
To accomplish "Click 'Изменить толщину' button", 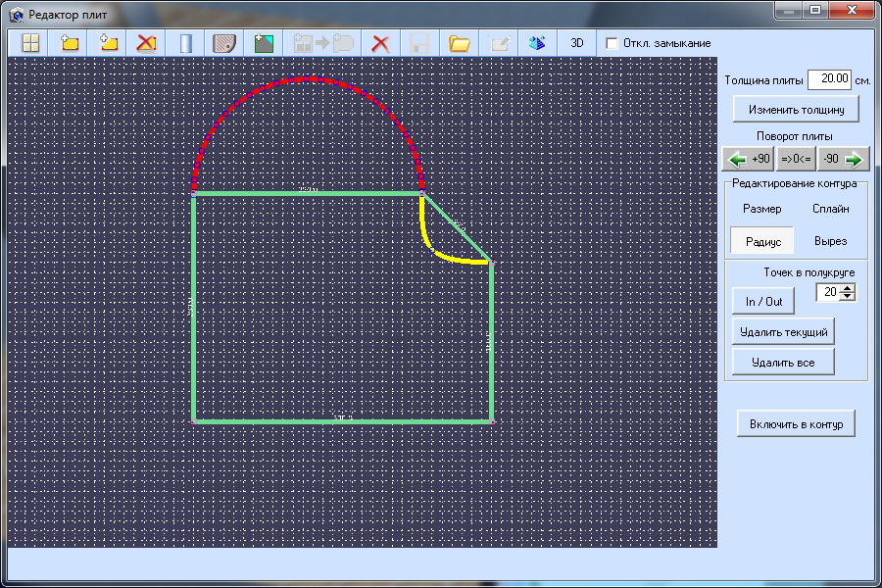I will point(796,109).
